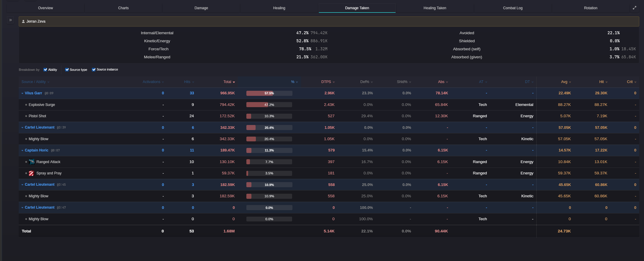Image resolution: width=644 pixels, height=261 pixels.
Task: Collapse the Captain Horic row
Action: click(x=22, y=151)
